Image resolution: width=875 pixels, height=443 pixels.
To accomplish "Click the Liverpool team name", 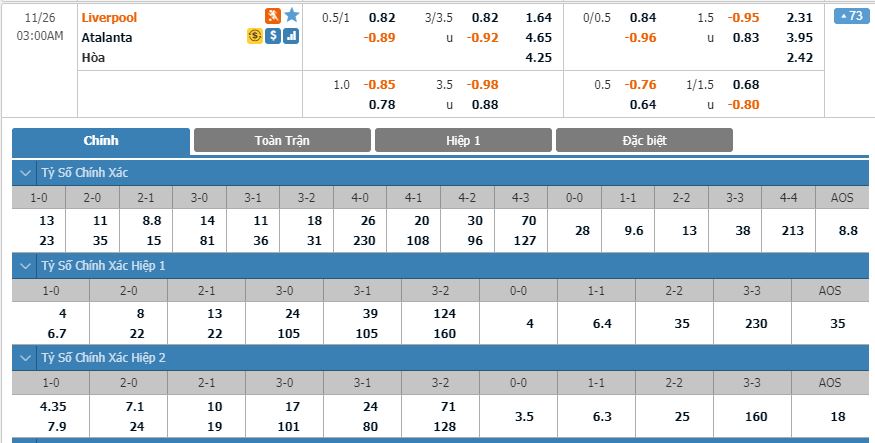I will click(x=110, y=16).
